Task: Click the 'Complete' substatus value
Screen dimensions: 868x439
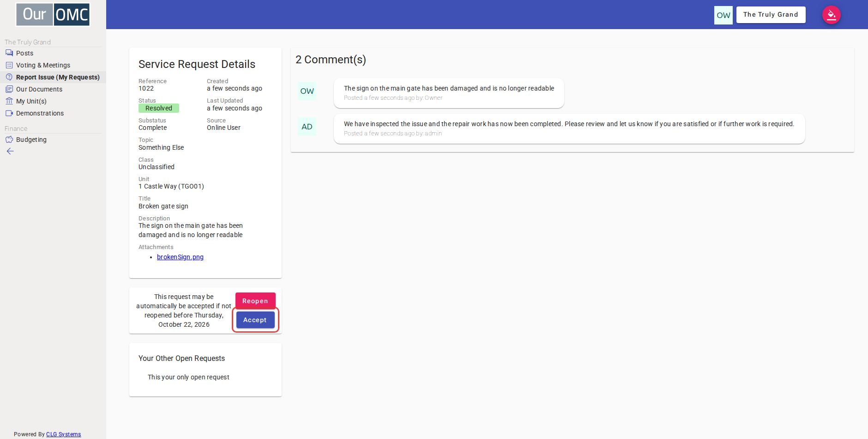Action: tap(153, 128)
